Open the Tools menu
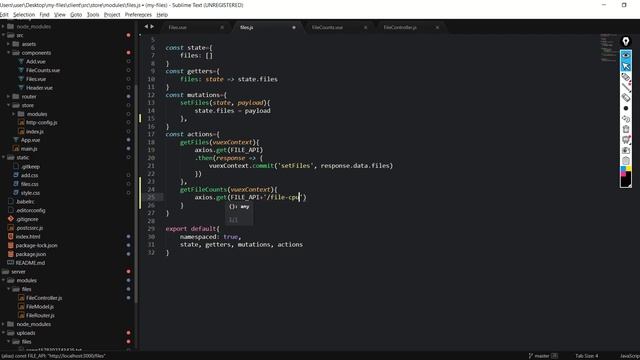640x360 pixels. [93, 15]
